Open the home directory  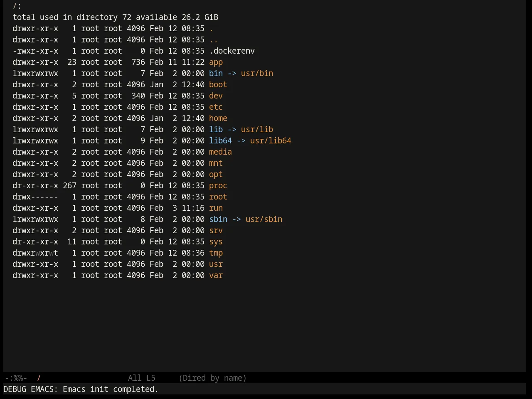pyautogui.click(x=218, y=118)
